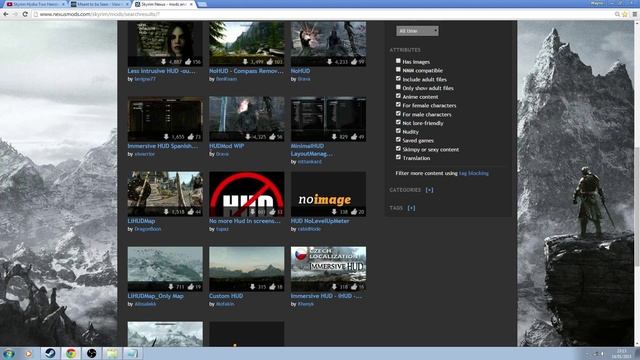Open the MinimalHUD LayoutManager link

311,150
